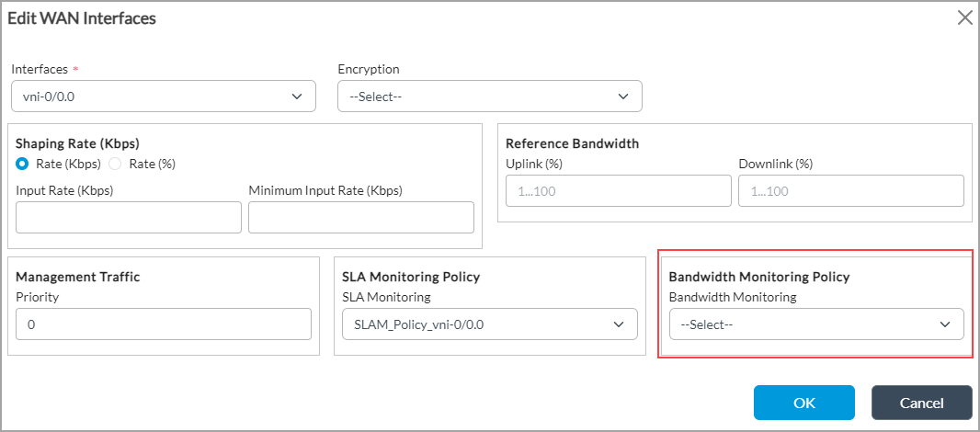Close the Edit WAN Interfaces dialog
The width and height of the screenshot is (980, 432).
(x=964, y=17)
